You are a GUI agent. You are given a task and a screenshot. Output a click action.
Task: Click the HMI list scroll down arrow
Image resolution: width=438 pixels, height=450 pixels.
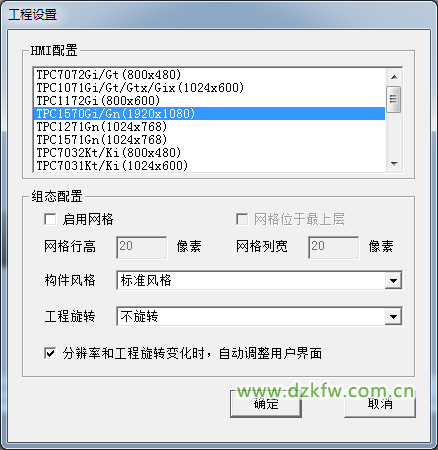click(x=394, y=164)
